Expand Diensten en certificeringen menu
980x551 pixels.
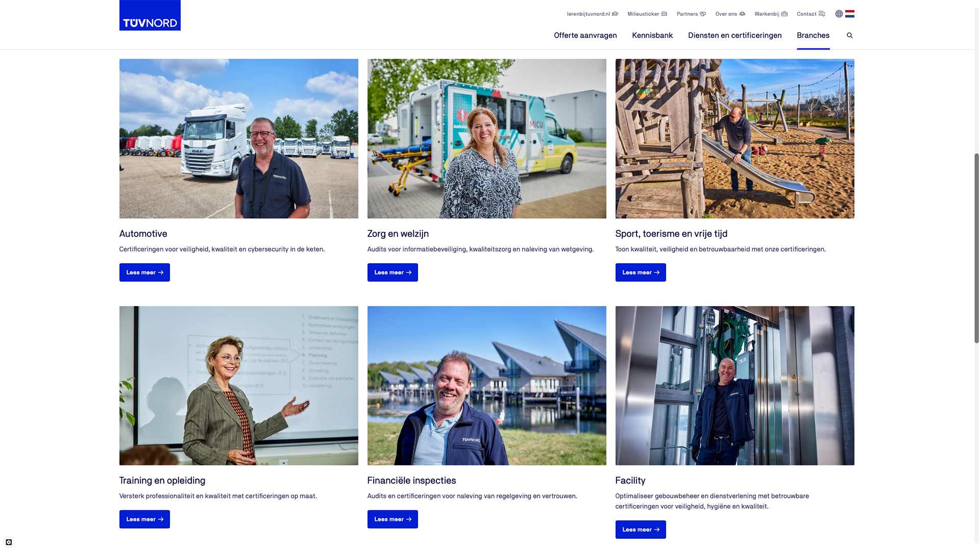[x=734, y=35]
